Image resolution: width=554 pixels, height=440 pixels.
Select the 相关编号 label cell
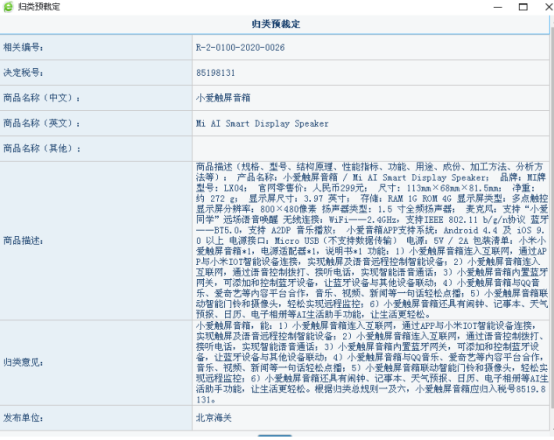[96, 47]
